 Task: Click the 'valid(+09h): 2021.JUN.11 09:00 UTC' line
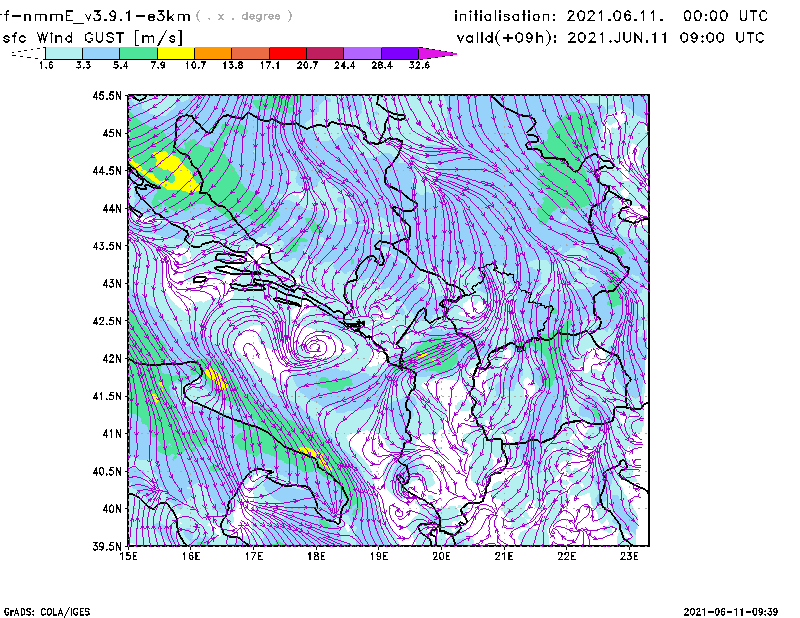(610, 38)
